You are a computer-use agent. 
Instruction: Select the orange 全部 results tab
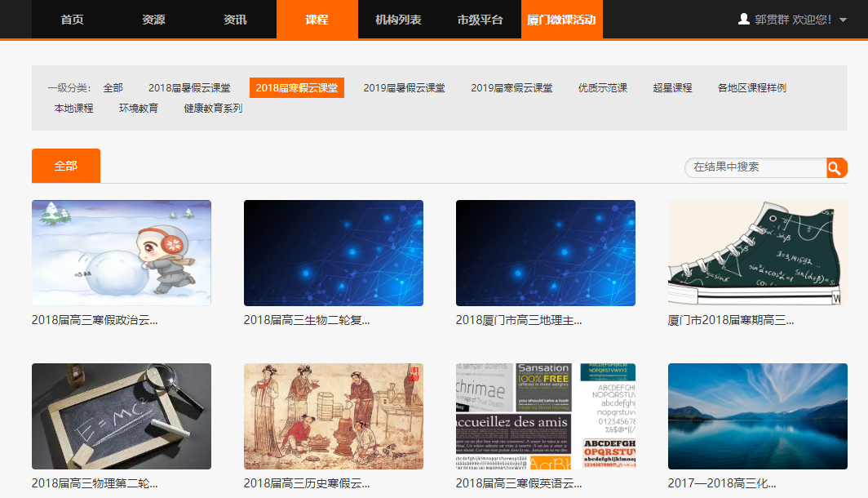(66, 166)
